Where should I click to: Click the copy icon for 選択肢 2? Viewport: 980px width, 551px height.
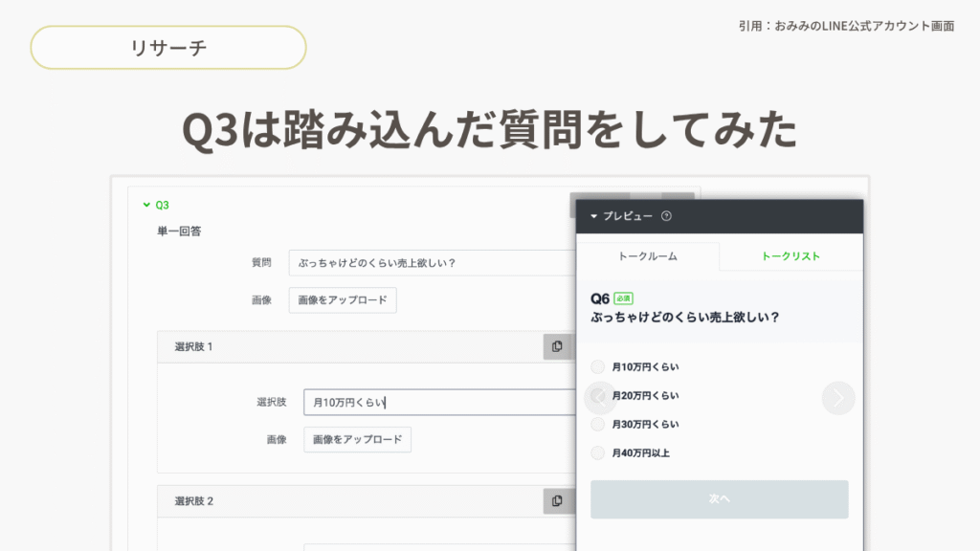557,500
